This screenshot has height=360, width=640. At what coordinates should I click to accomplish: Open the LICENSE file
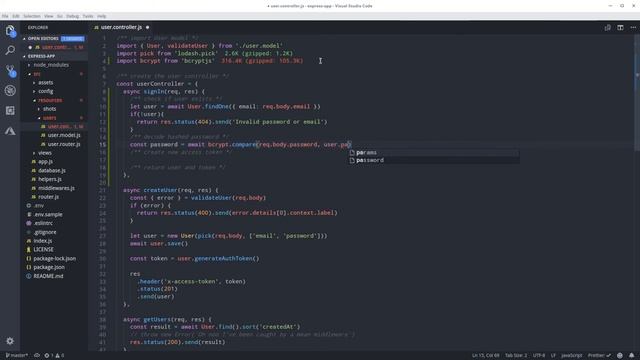coord(43,250)
